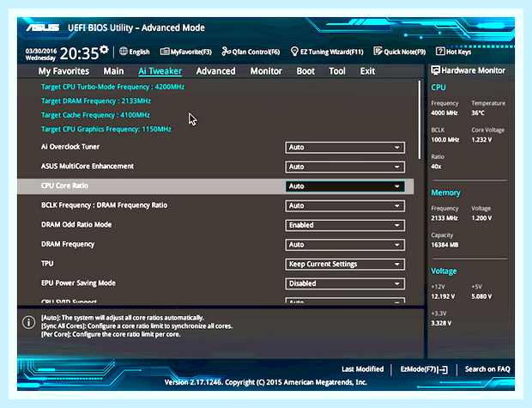The image size is (532, 408).
Task: Open the TPU Keep Current Settings dropdown
Action: pyautogui.click(x=345, y=264)
